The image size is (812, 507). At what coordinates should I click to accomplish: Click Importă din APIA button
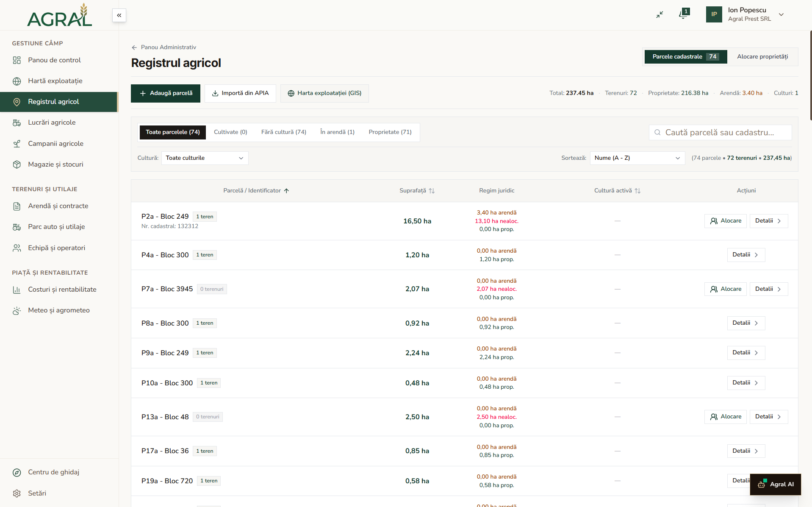[x=240, y=93]
